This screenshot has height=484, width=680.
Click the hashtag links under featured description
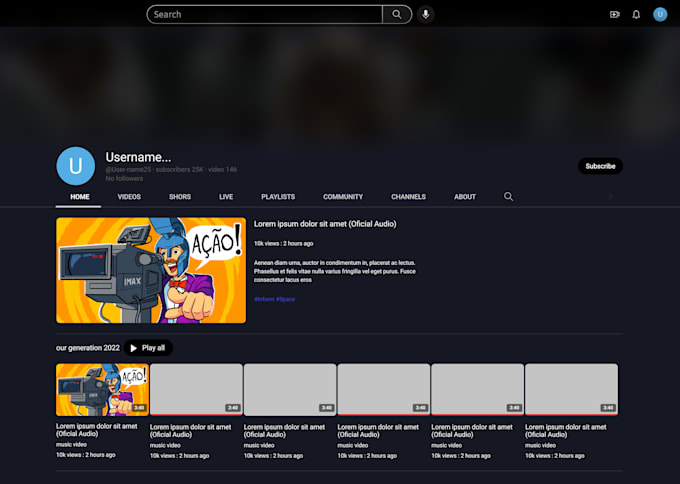tap(275, 299)
